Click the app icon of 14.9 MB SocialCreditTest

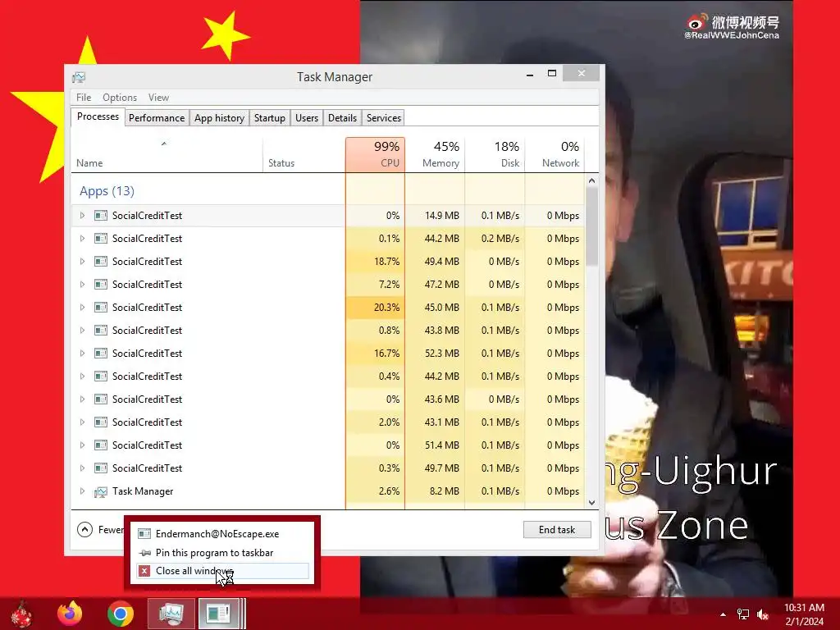click(x=101, y=216)
